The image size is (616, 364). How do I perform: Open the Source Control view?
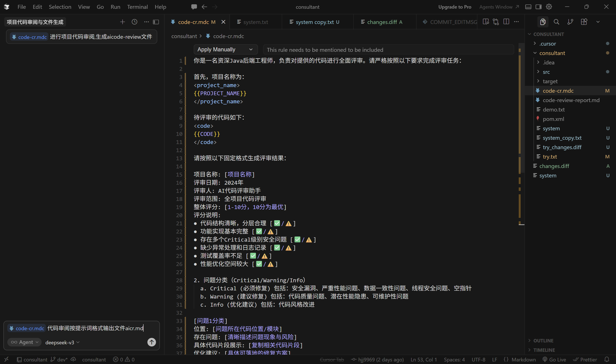(x=570, y=22)
